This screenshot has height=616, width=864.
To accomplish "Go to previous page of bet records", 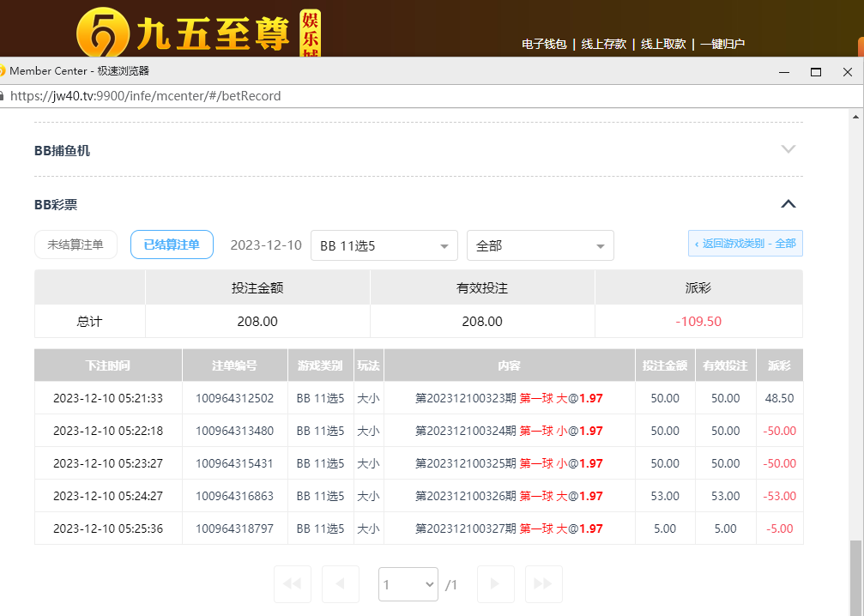I will (341, 583).
